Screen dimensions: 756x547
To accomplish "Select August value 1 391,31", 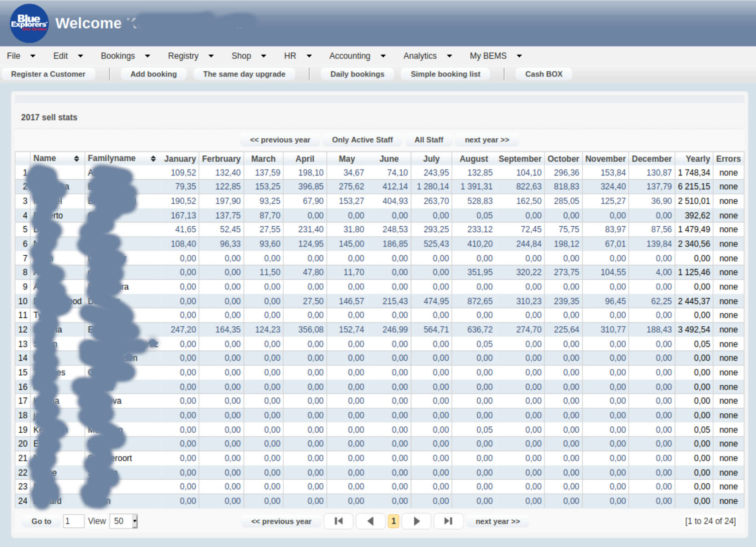I will pos(476,187).
